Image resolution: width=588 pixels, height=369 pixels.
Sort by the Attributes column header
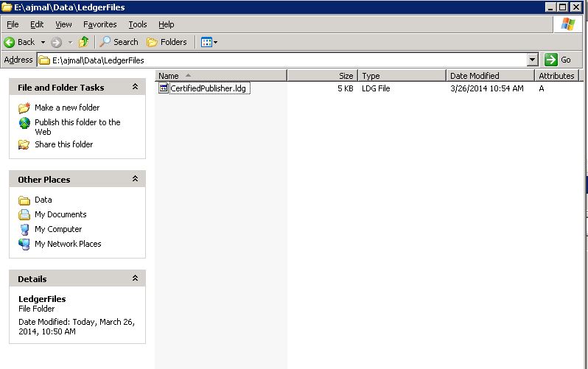pos(556,76)
